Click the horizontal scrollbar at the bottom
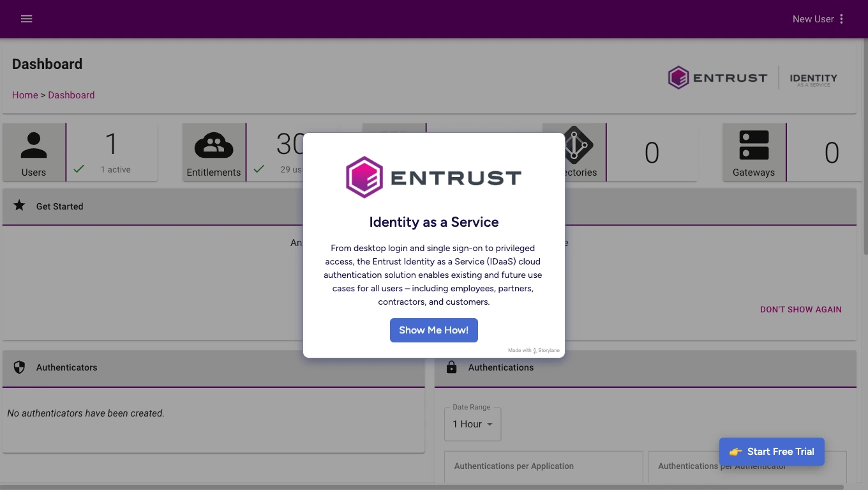868x490 pixels. [422, 487]
